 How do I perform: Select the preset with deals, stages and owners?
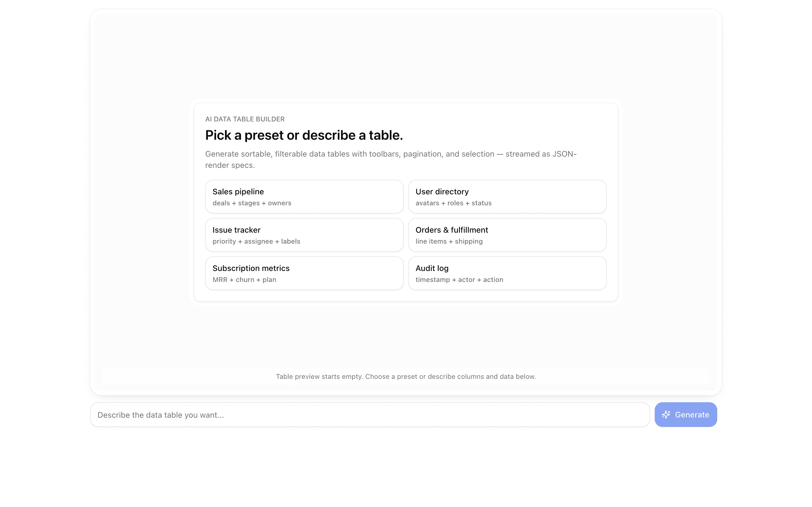pyautogui.click(x=304, y=197)
